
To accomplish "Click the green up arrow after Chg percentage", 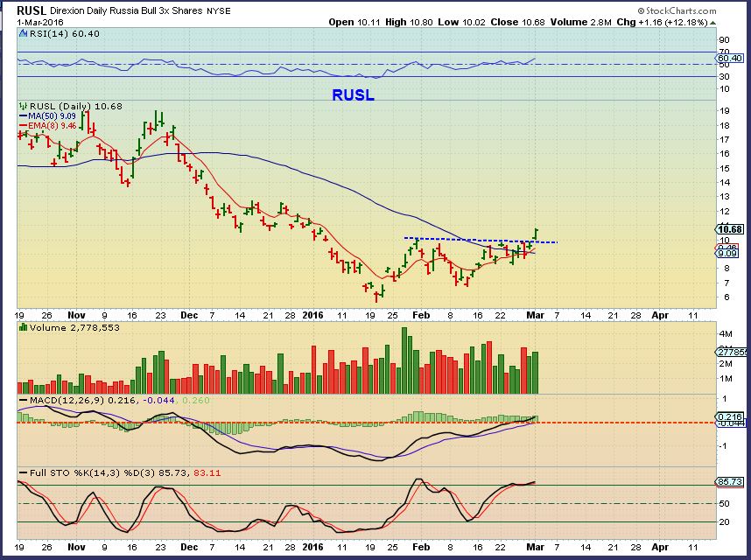I will coord(713,23).
